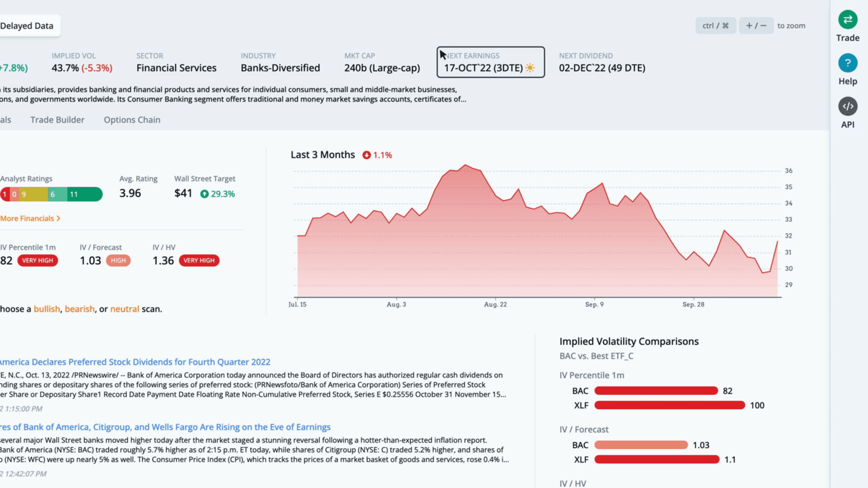This screenshot has height=488, width=868.
Task: Open Citigroup and Wells Fargo news headline
Action: (x=165, y=427)
